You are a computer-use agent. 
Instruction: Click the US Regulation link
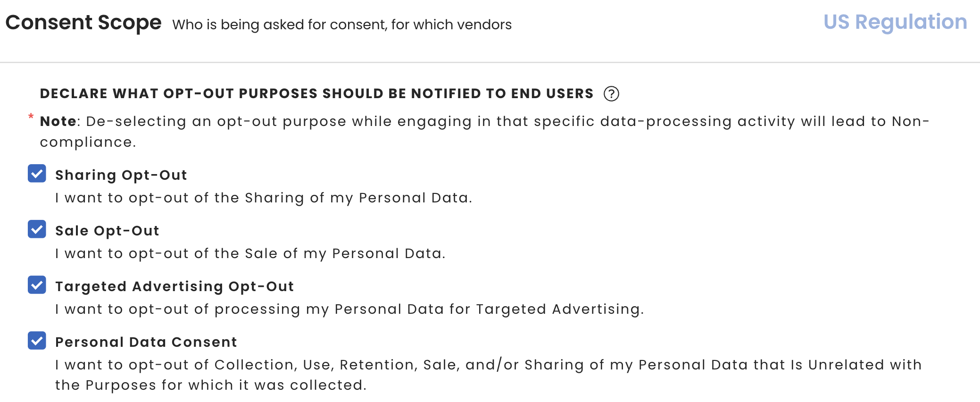coord(895,22)
